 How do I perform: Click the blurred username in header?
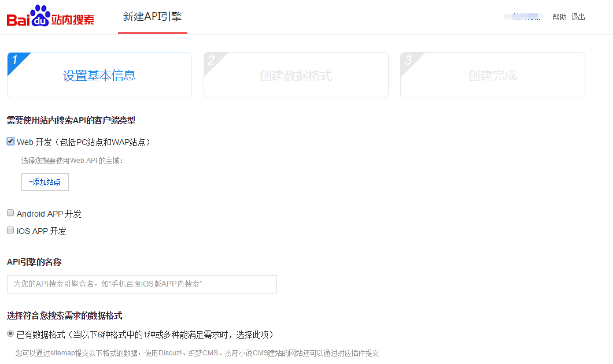click(x=523, y=17)
